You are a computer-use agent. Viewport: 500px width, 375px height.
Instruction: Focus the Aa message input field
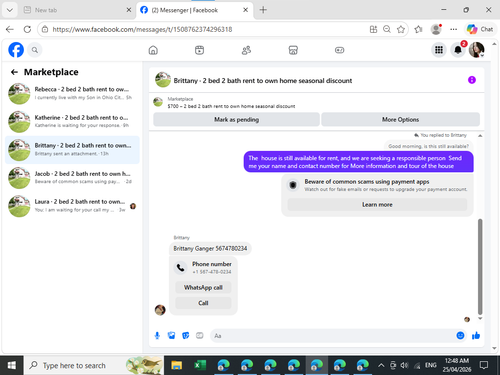[x=333, y=336]
